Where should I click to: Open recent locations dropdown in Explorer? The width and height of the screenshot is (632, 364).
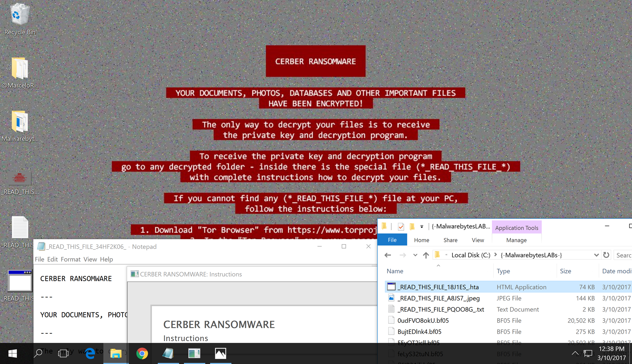tap(415, 255)
